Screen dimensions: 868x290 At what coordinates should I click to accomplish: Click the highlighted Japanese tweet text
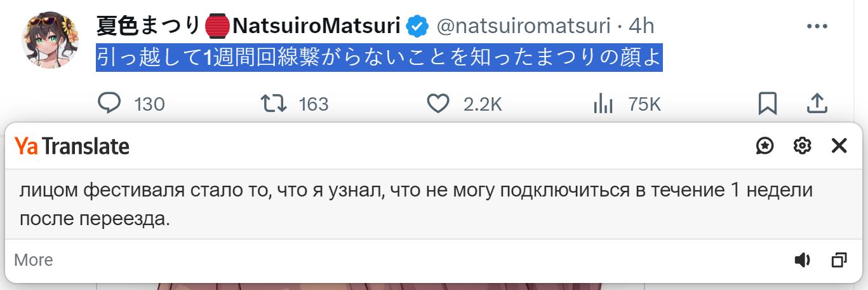pyautogui.click(x=379, y=58)
